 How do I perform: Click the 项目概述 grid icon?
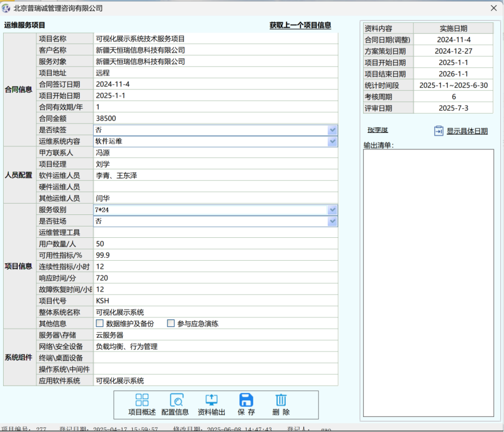[x=142, y=401]
